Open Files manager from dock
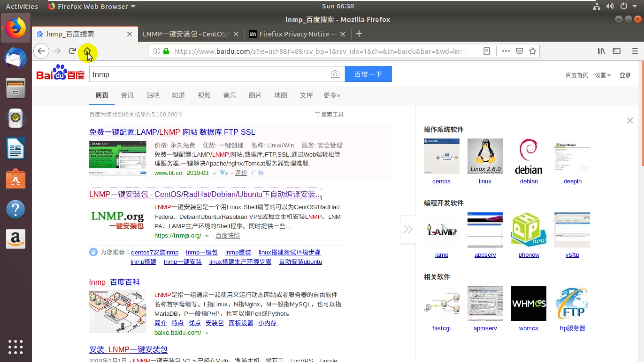 pos(16,88)
